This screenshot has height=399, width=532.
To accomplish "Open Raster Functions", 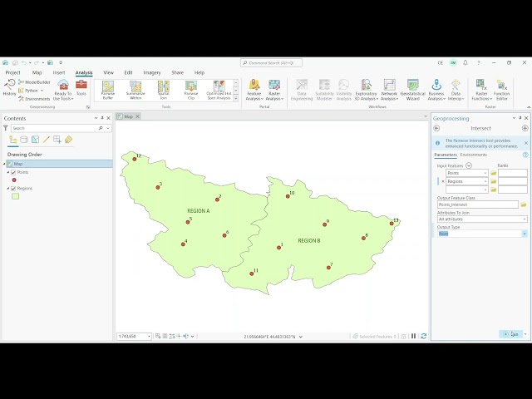I will [481, 90].
